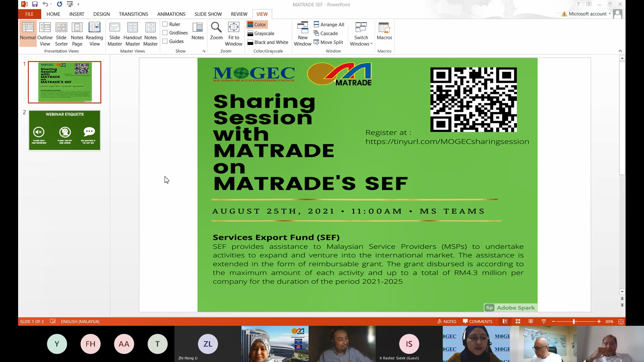Screen dimensions: 644x362
Task: Select Grayscale view mode
Action: point(261,34)
